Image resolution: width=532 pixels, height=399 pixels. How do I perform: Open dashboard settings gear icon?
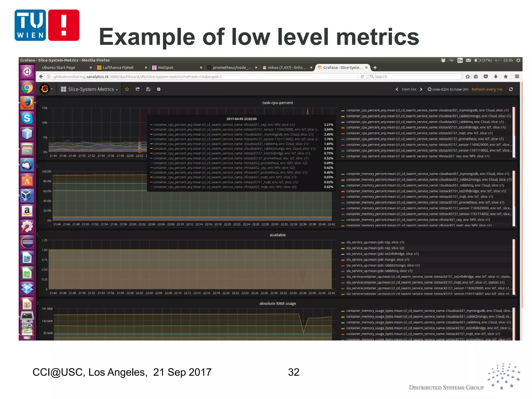[x=159, y=89]
